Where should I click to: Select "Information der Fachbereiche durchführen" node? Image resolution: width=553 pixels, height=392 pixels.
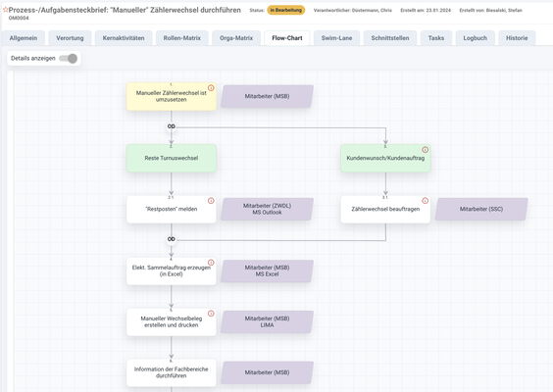point(172,372)
